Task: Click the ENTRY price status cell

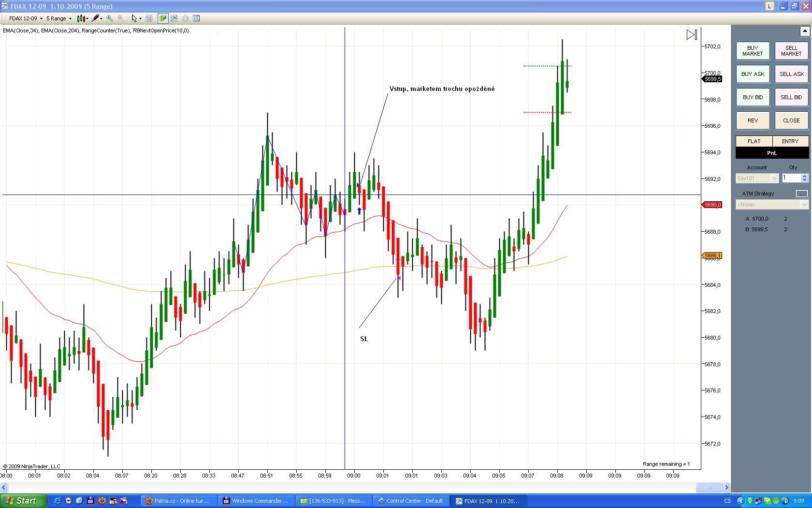Action: click(790, 141)
